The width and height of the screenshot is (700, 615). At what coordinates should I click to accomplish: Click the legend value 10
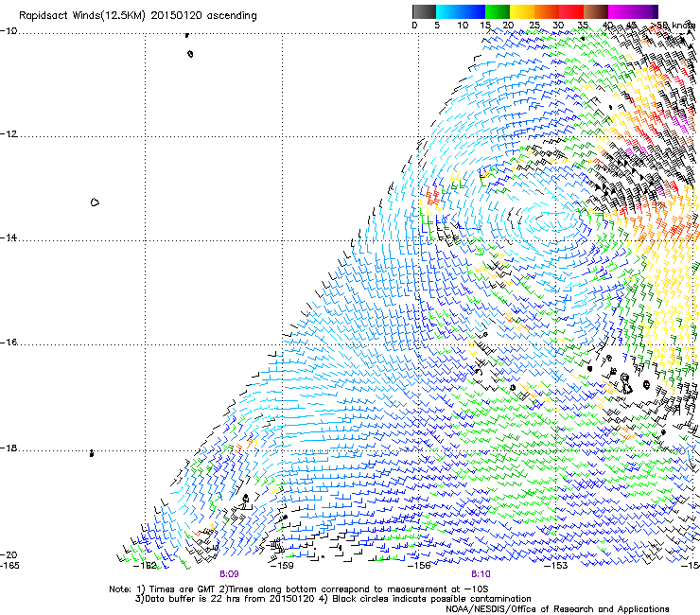click(x=463, y=25)
